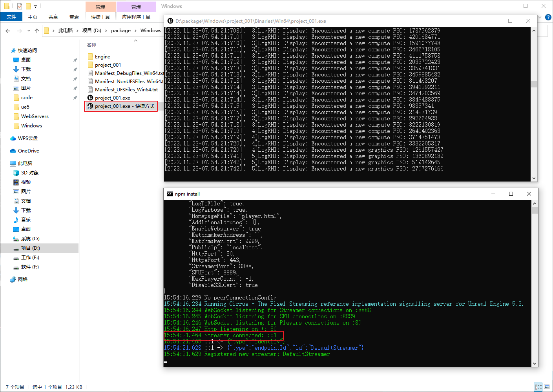Open npm install window system menu icon
553x392 pixels.
[x=170, y=194]
